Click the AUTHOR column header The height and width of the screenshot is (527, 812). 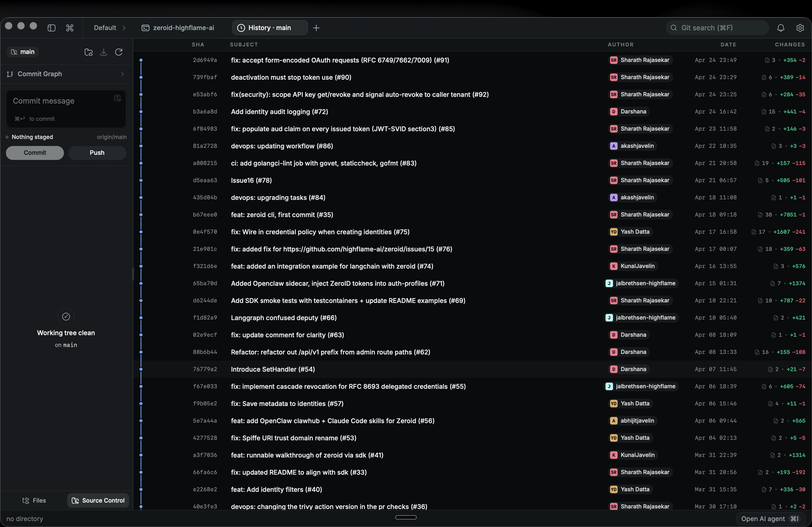coord(621,45)
